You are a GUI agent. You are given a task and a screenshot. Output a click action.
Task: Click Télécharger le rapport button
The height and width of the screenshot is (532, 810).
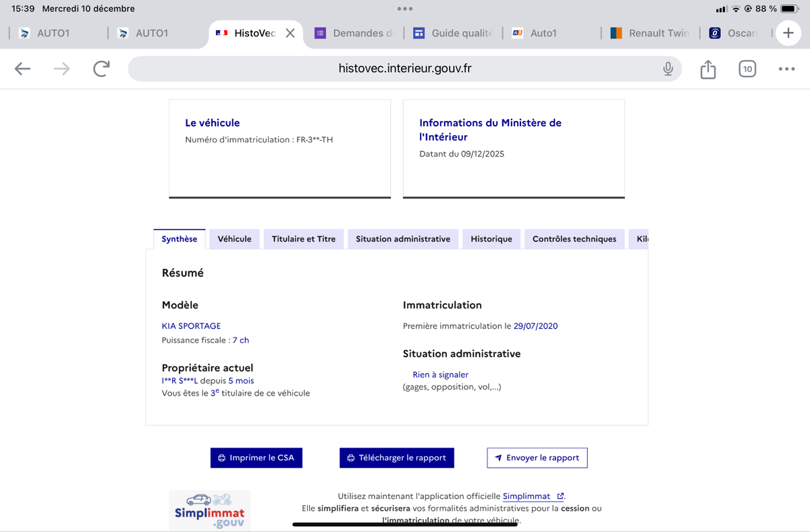[x=397, y=458]
